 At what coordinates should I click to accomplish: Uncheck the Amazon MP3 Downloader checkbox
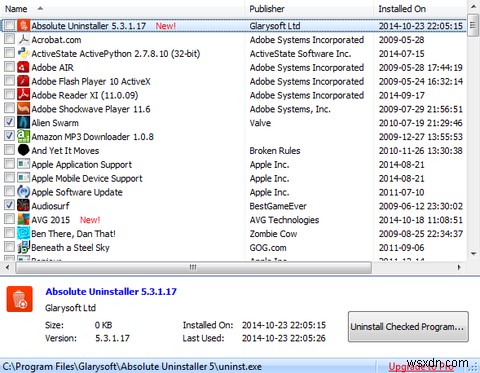(x=9, y=136)
